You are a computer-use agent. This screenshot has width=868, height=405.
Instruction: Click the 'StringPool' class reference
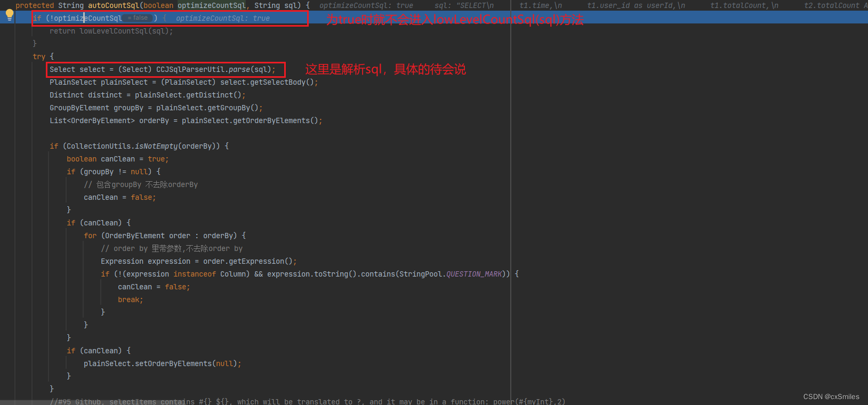pos(421,274)
